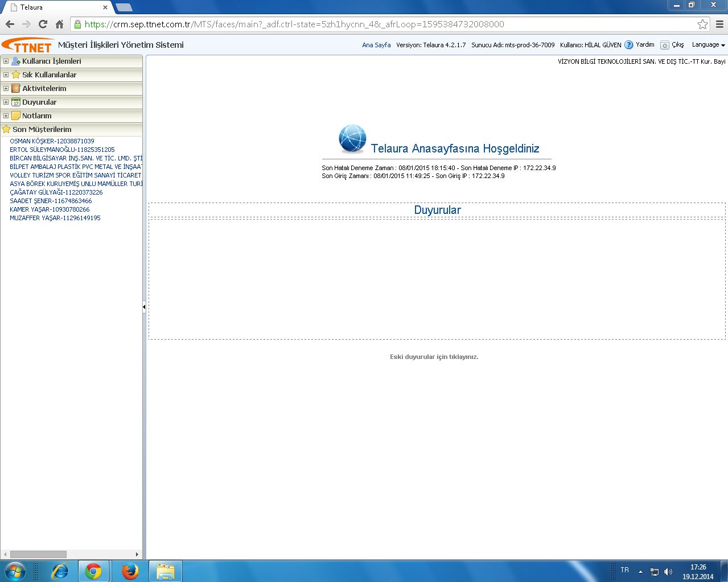This screenshot has height=582, width=728.
Task: Open the Ana Sayfa link
Action: (376, 45)
